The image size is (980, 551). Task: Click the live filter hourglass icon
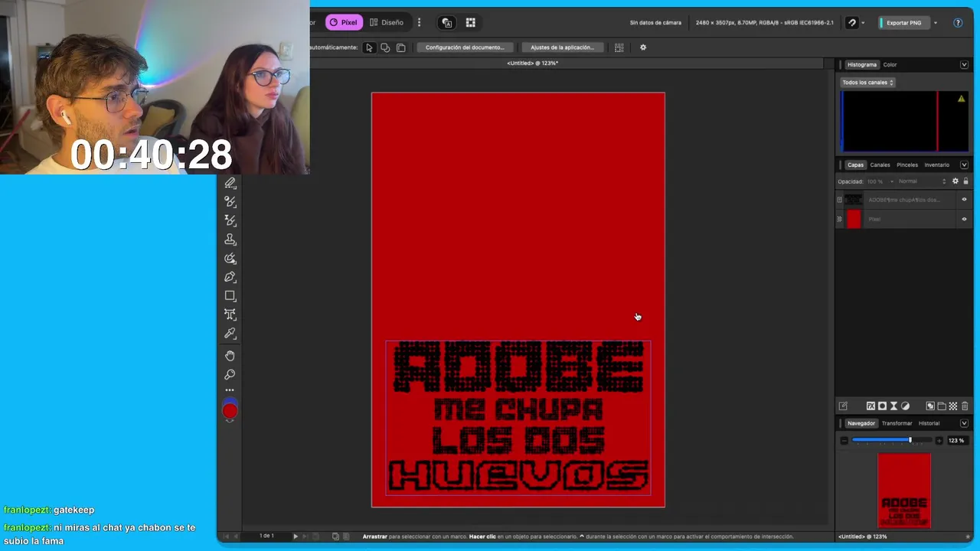pyautogui.click(x=893, y=406)
